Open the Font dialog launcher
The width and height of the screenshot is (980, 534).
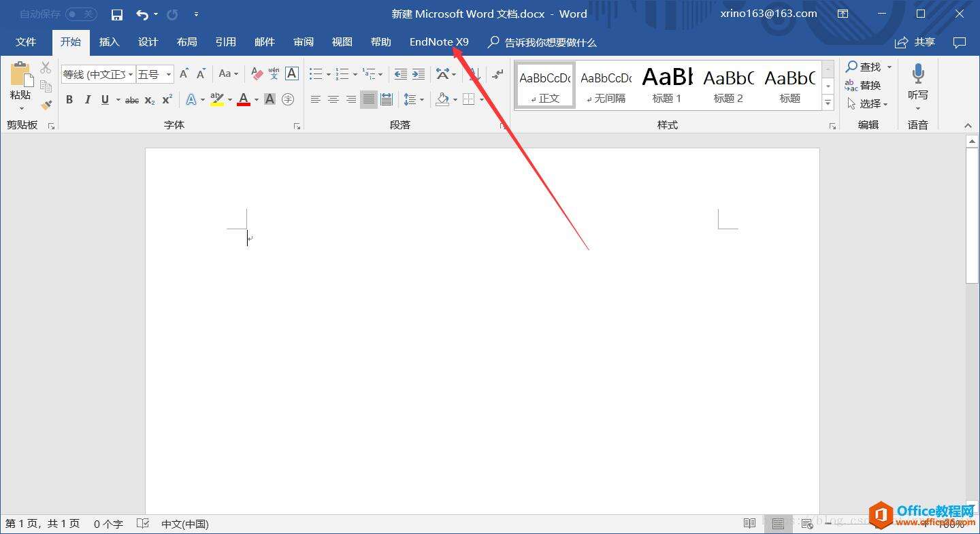(297, 126)
